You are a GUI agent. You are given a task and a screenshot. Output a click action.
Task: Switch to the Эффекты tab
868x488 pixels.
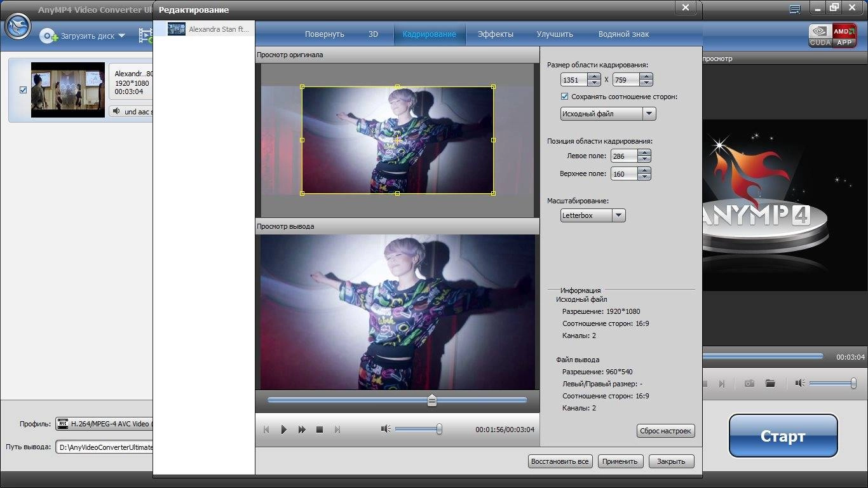496,34
